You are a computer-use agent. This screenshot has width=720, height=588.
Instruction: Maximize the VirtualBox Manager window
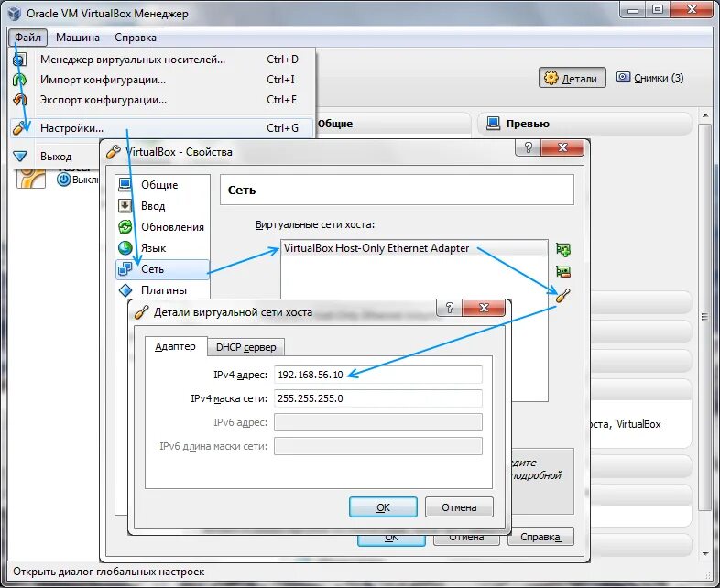point(658,10)
